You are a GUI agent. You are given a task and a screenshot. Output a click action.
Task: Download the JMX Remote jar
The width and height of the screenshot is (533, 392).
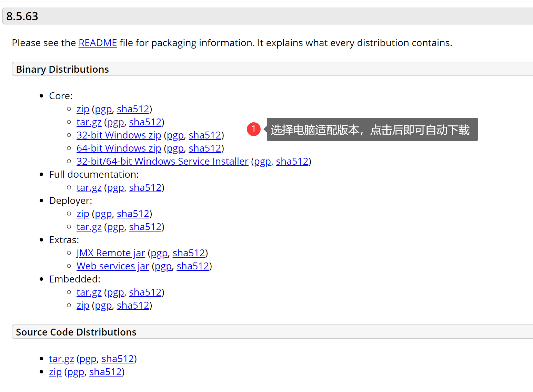coord(111,253)
